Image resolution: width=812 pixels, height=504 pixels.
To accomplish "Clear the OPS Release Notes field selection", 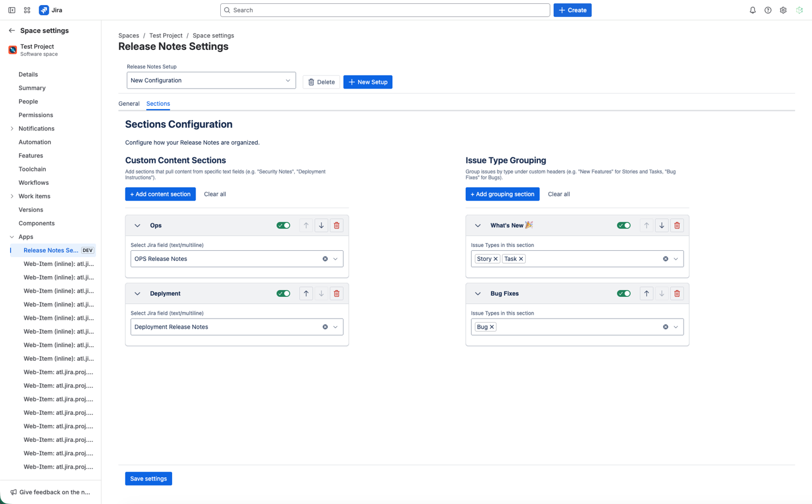I will (325, 259).
